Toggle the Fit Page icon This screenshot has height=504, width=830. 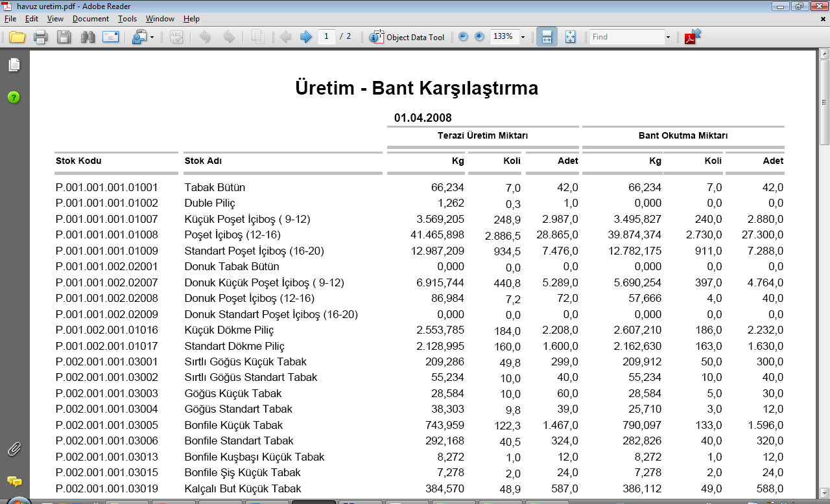pos(570,37)
